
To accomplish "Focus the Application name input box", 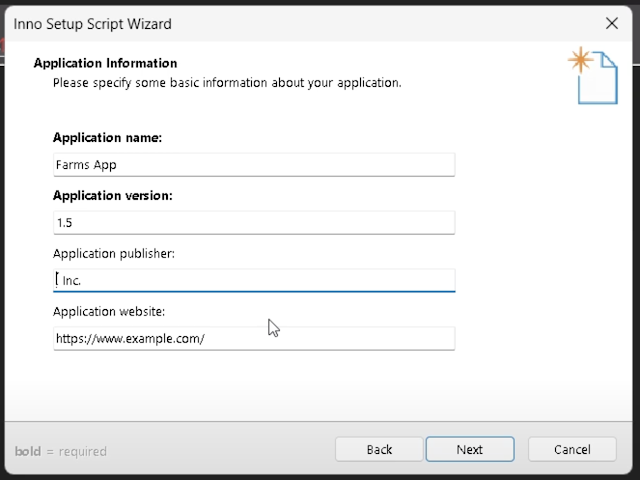I will [x=254, y=165].
